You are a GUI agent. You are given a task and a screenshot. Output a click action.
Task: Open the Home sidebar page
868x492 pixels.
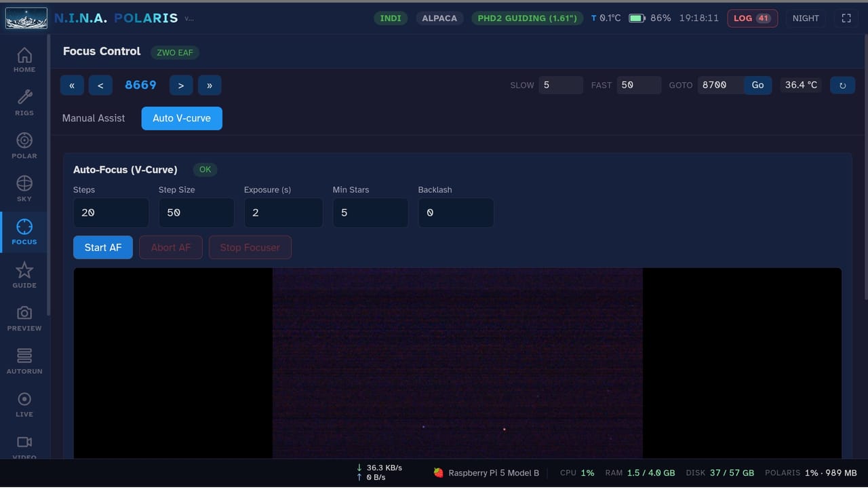[24, 60]
